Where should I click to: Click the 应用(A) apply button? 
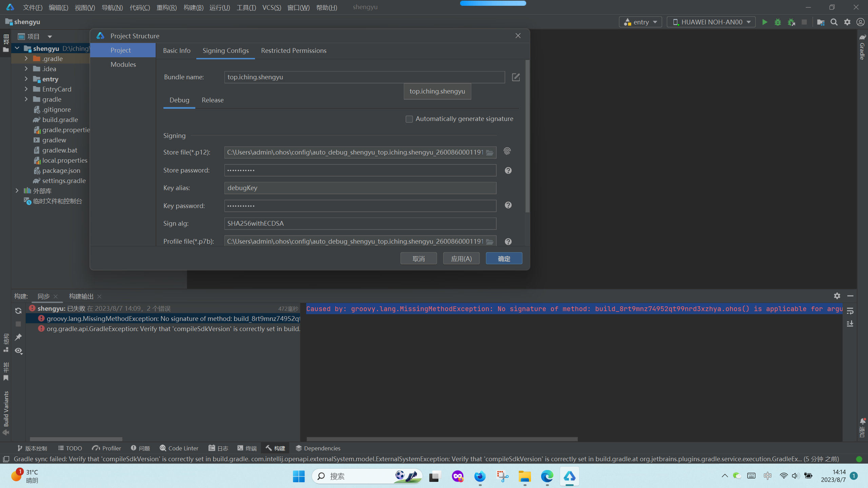(x=461, y=259)
